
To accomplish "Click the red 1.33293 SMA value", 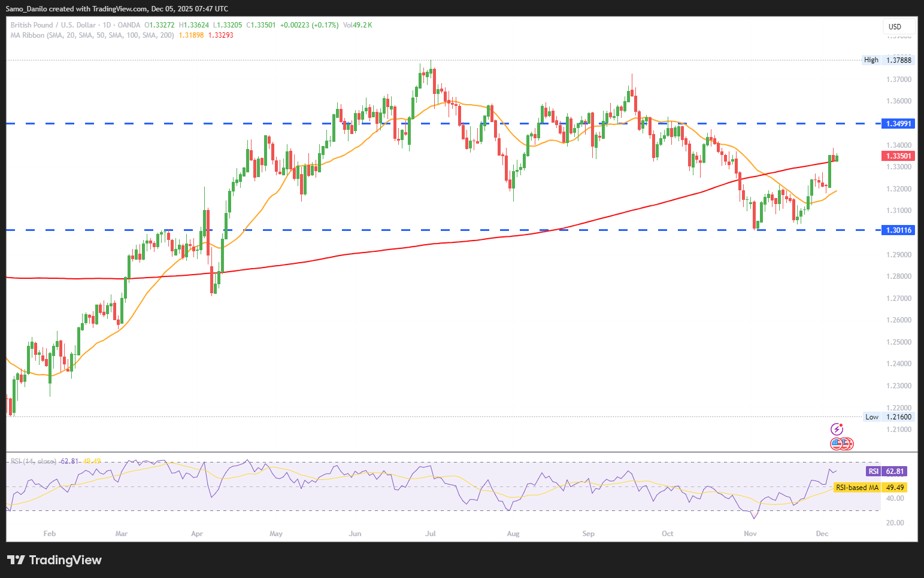I will coord(220,35).
